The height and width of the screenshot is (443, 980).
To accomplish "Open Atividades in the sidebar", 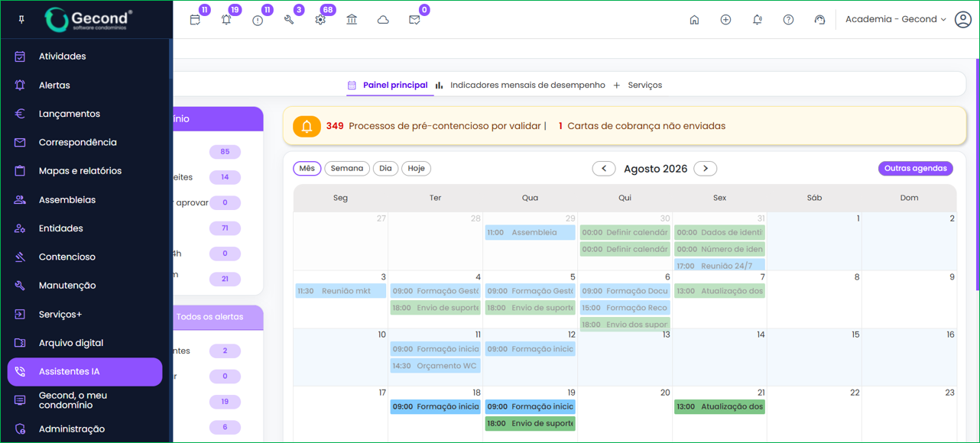I will [x=85, y=57].
